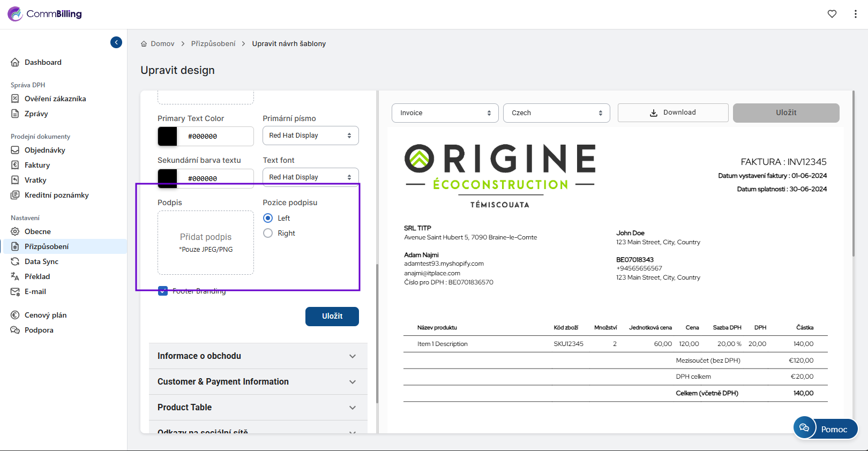Open the Pomoc chat help icon

tap(804, 427)
